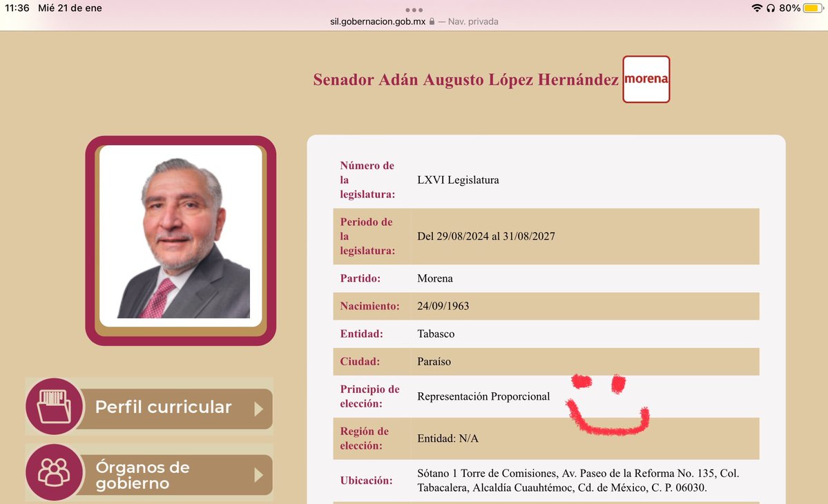The height and width of the screenshot is (504, 828).
Task: Select the period 'Del 29/08/2024 al 31/08/2027'
Action: click(x=485, y=236)
